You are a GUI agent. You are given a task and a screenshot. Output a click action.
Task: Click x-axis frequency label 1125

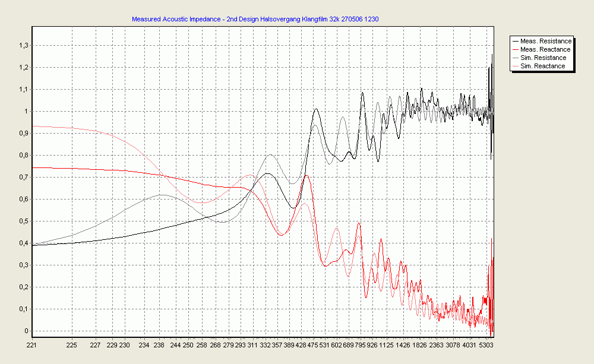tap(387, 345)
